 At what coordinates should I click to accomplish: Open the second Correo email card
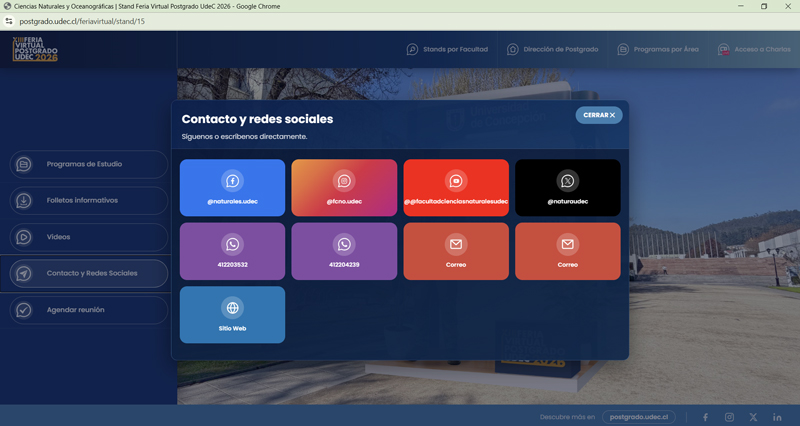tap(567, 251)
